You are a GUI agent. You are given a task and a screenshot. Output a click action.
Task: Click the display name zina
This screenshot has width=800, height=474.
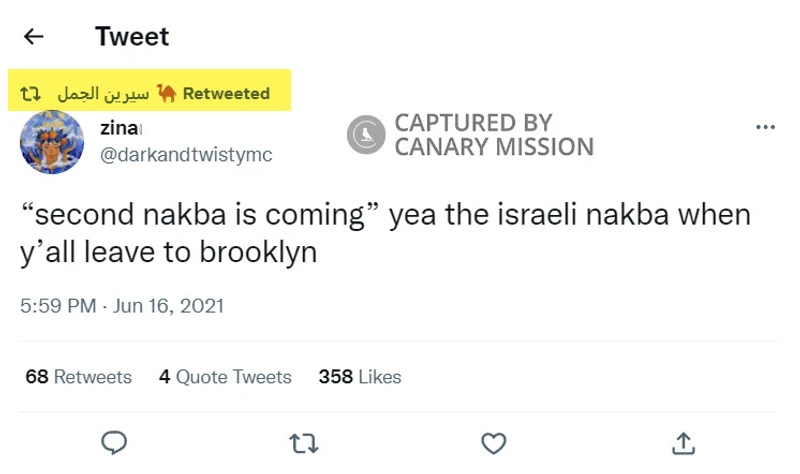point(120,128)
